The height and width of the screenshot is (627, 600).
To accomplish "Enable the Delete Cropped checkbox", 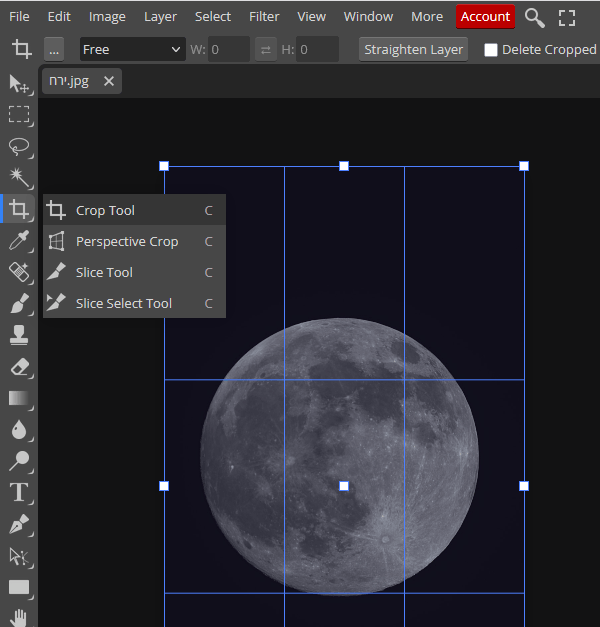I will 490,50.
